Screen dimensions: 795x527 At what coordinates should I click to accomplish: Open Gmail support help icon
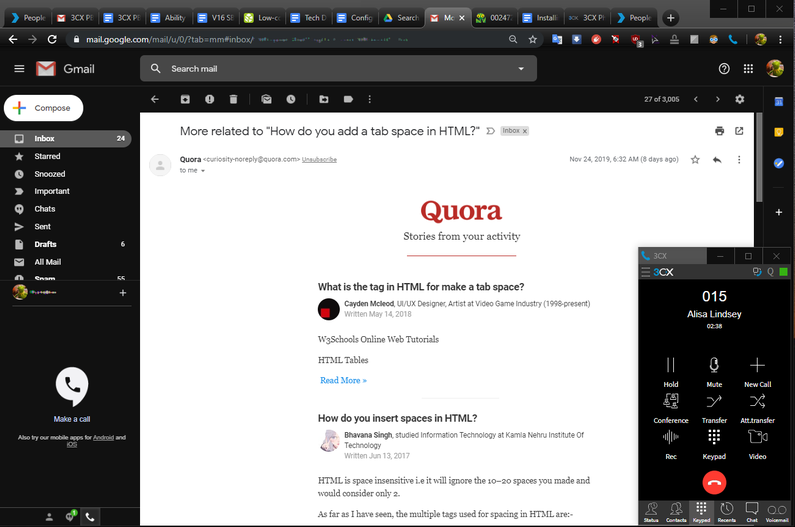(x=724, y=68)
